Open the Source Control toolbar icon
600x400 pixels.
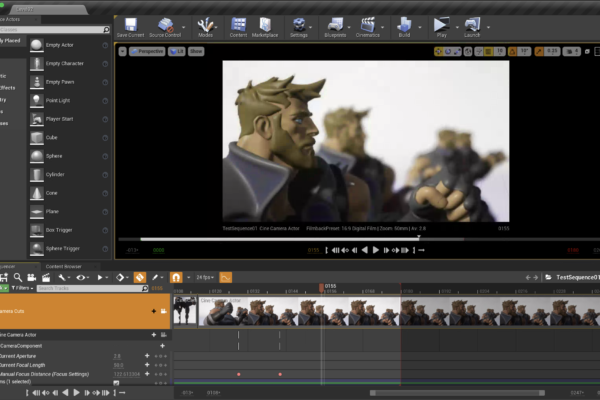click(165, 27)
